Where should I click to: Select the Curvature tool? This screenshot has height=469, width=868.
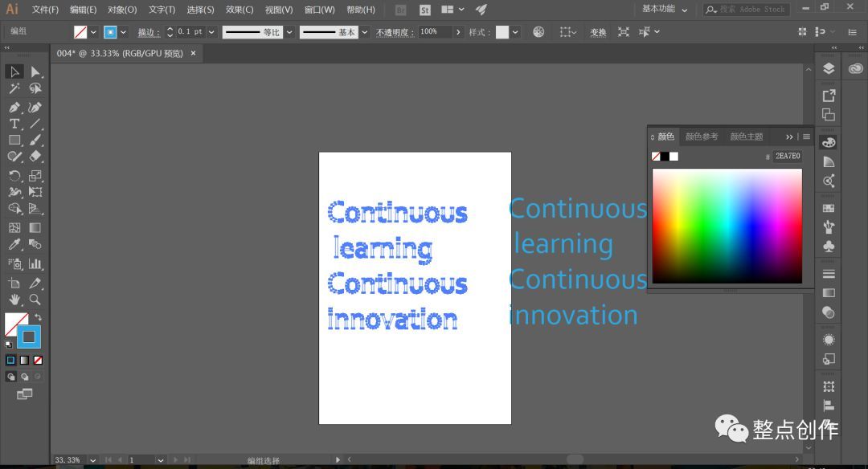35,108
